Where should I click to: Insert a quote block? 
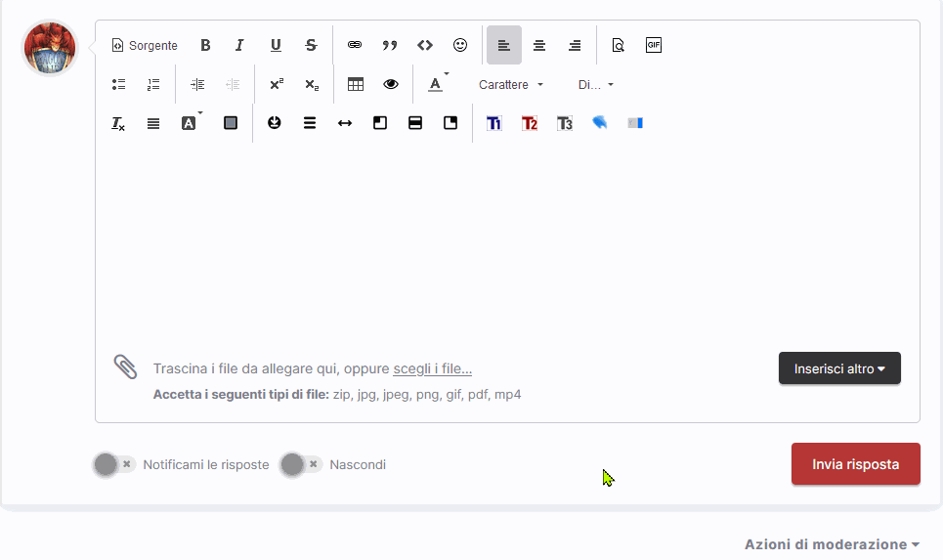click(x=390, y=45)
